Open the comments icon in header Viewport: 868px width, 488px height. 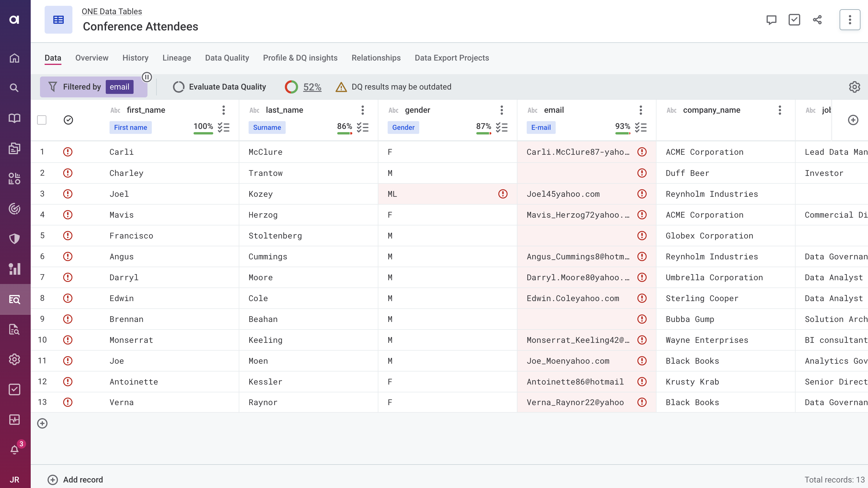pos(771,19)
